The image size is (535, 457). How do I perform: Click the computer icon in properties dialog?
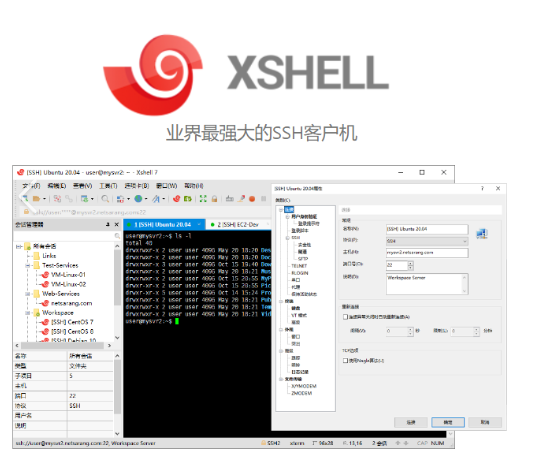pyautogui.click(x=482, y=234)
